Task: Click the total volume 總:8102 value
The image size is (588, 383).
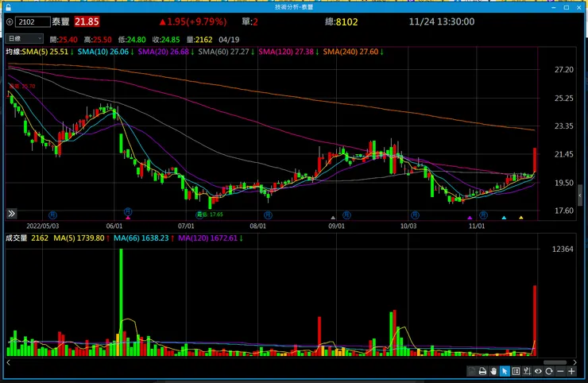Action: point(341,21)
